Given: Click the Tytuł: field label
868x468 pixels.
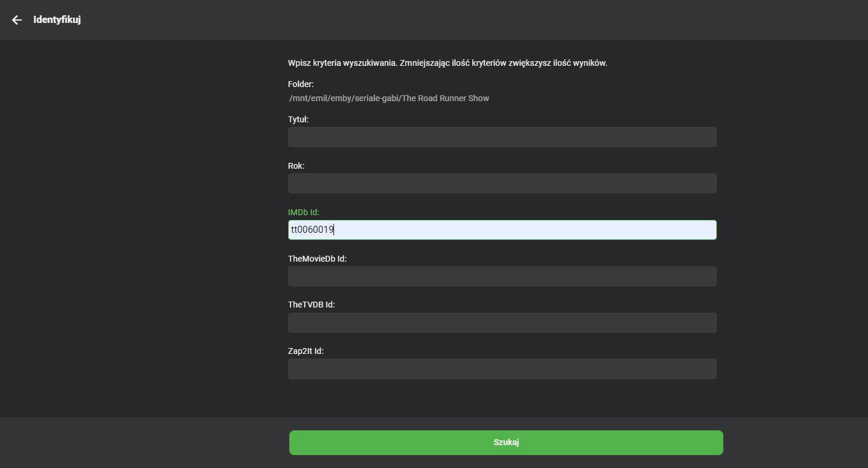Looking at the screenshot, I should (298, 119).
